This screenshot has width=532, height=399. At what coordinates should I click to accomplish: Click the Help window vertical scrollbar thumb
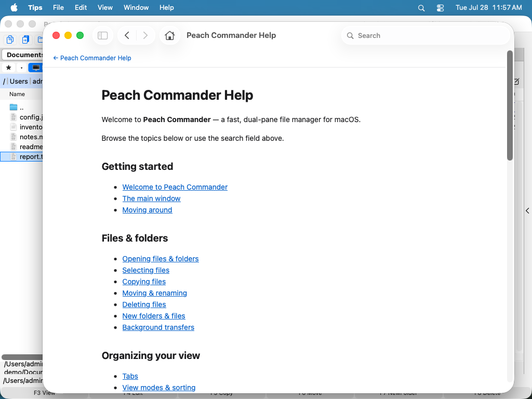[x=510, y=105]
